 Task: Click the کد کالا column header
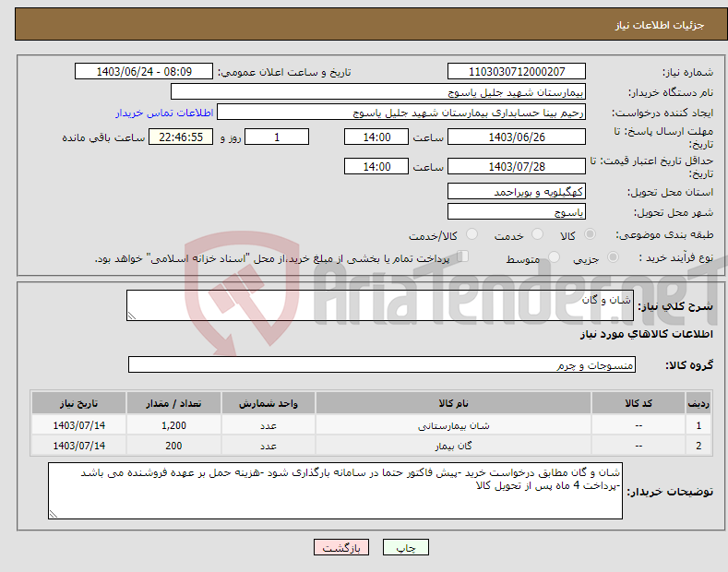pyautogui.click(x=638, y=403)
